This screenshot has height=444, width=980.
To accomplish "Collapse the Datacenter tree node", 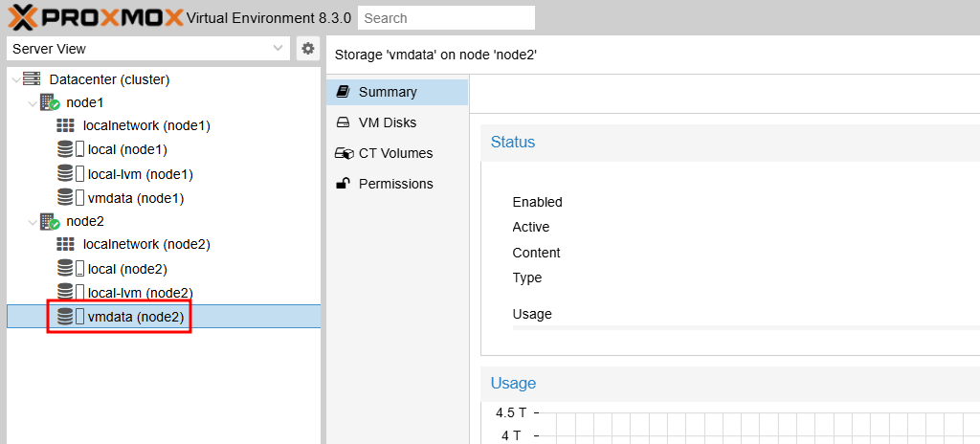I will 15,79.
